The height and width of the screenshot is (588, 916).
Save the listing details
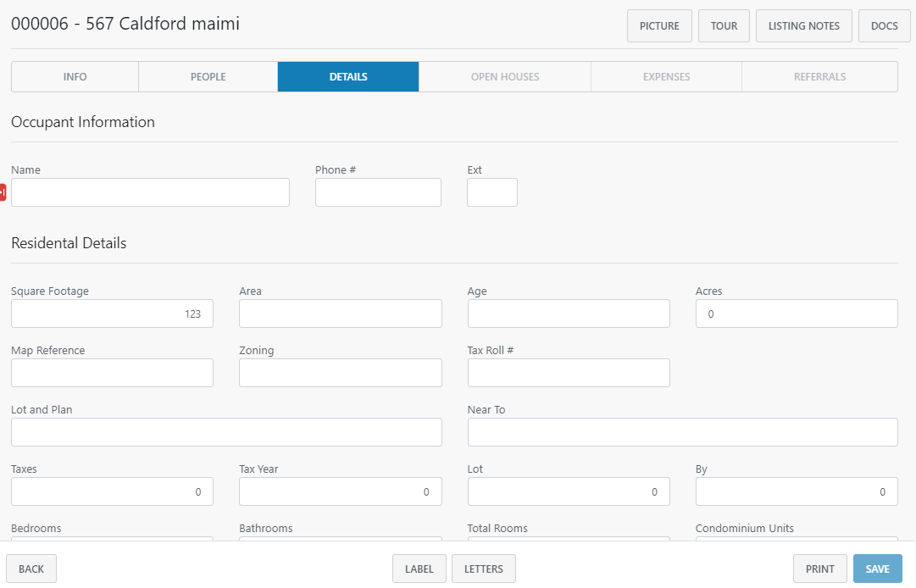tap(878, 568)
